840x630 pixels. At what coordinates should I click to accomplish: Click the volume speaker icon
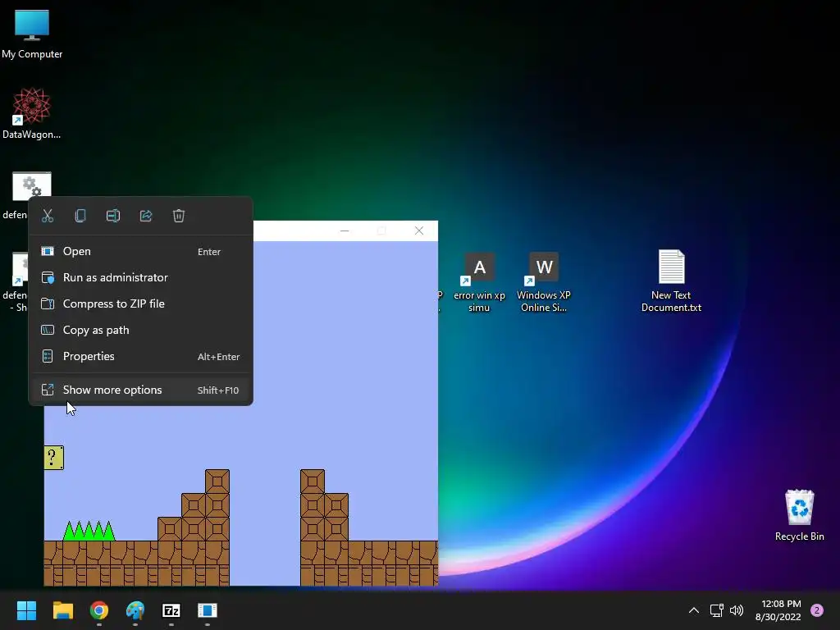point(737,610)
